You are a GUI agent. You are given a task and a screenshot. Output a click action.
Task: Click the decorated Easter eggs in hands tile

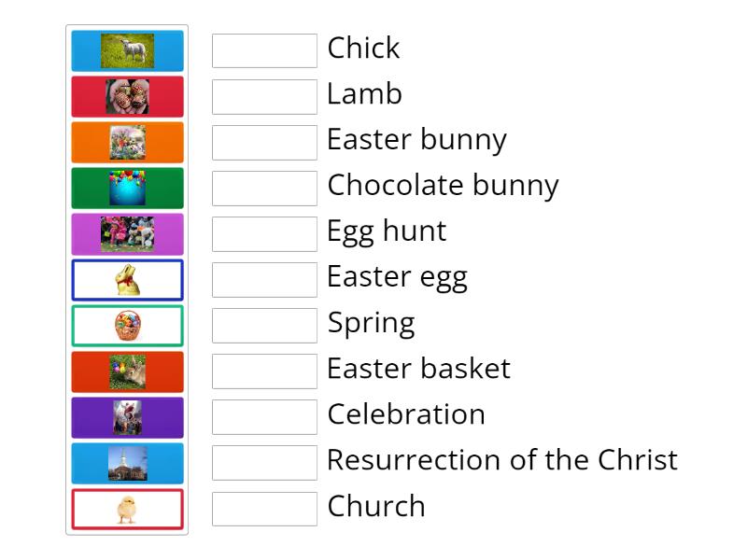(x=128, y=96)
